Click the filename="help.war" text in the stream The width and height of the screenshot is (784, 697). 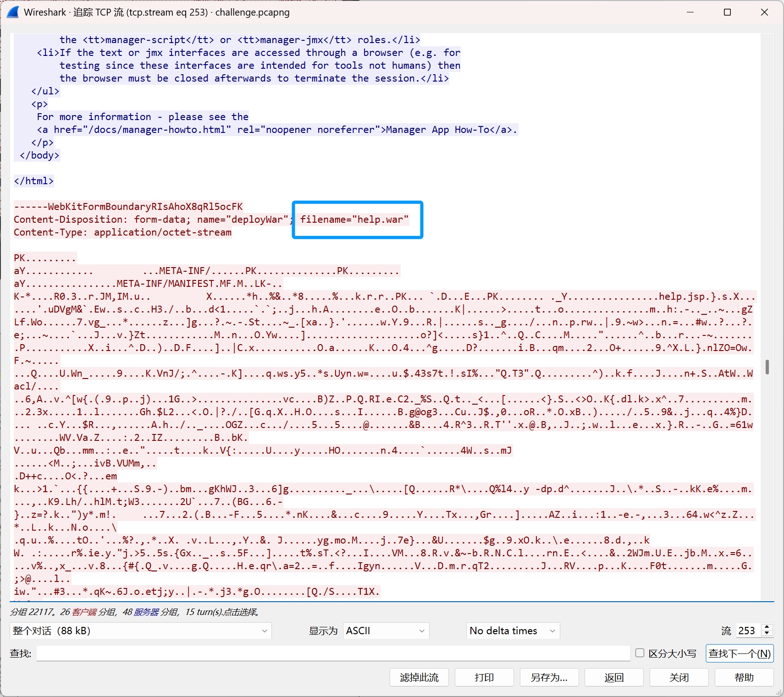(x=354, y=220)
